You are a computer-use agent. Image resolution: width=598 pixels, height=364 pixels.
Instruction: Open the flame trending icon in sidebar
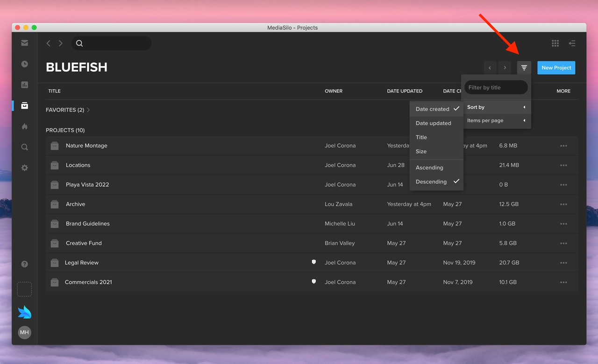click(24, 126)
